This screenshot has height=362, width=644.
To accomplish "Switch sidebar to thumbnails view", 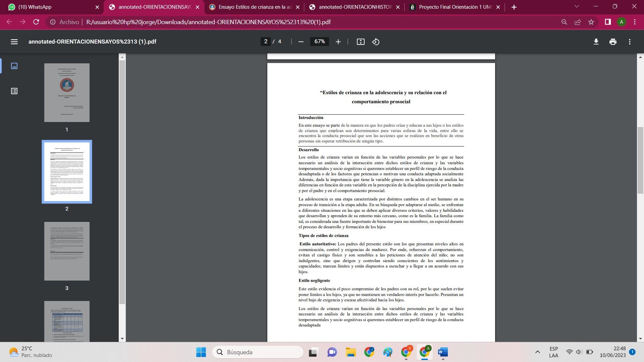I will (14, 66).
